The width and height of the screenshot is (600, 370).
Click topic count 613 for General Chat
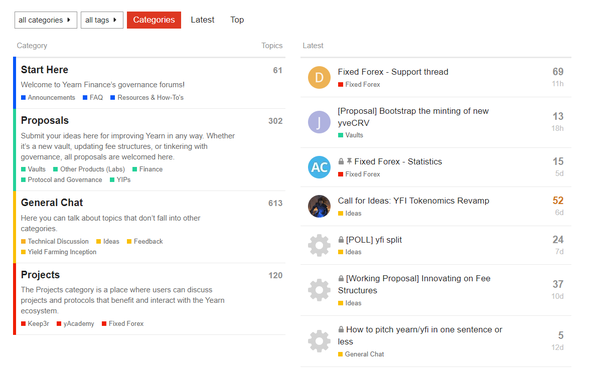click(275, 203)
